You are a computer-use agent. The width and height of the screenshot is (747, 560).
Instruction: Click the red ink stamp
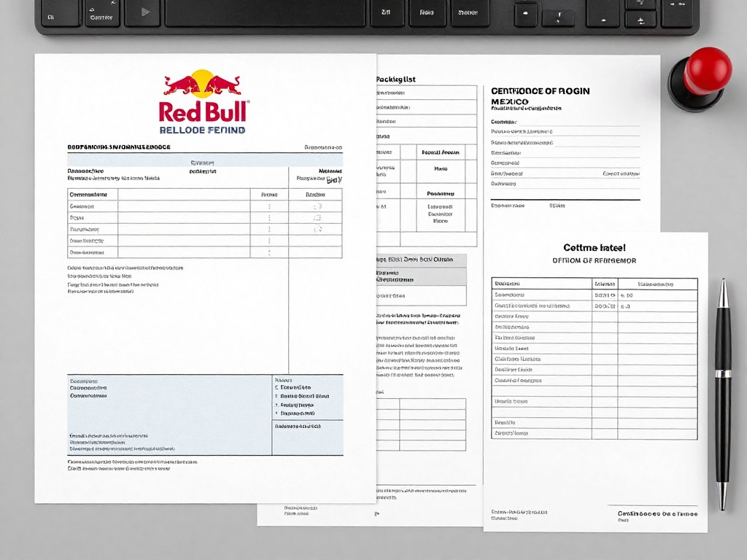tap(703, 80)
